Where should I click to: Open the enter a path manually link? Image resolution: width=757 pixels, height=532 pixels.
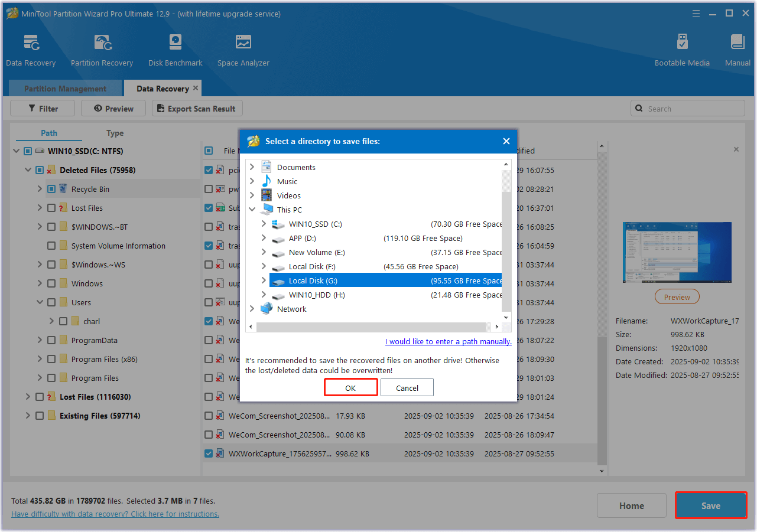(x=449, y=341)
